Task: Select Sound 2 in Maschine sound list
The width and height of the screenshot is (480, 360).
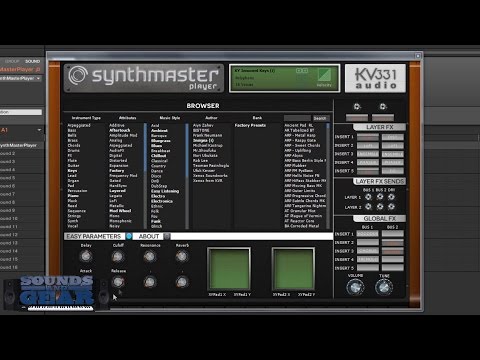Action: (7, 153)
